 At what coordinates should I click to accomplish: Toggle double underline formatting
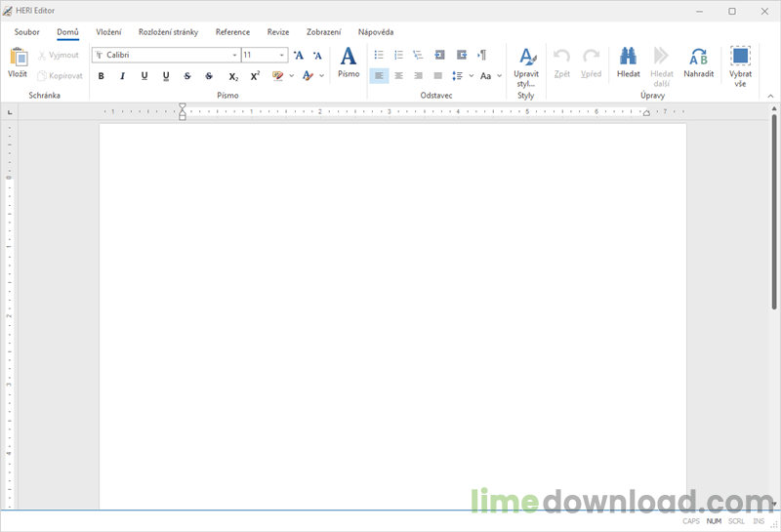[x=166, y=76]
